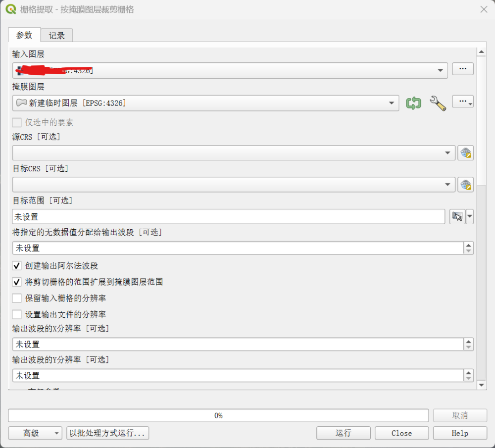Expand the 掩膜图层 dropdown list

coord(391,103)
